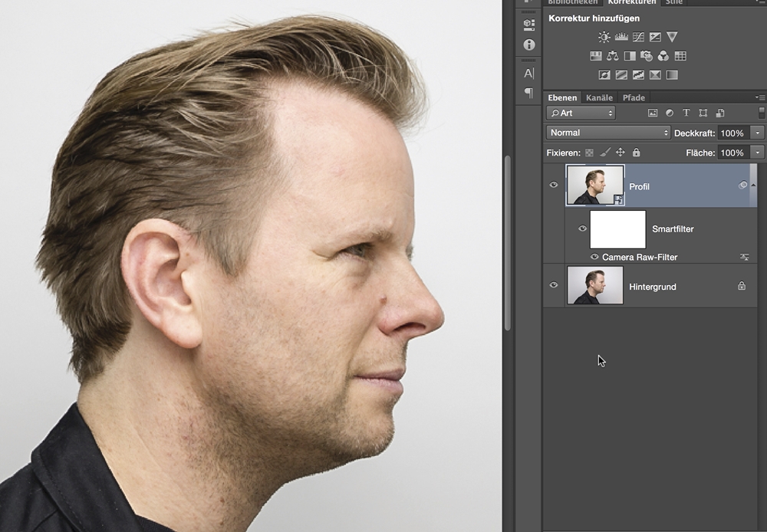This screenshot has width=767, height=532.
Task: Toggle adjustment layer filter in Ebenen
Action: 670,113
